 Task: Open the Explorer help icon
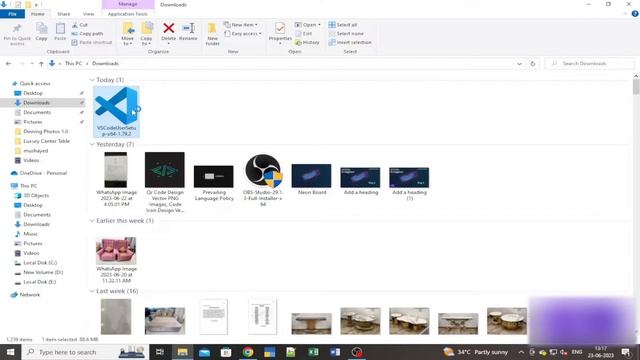pyautogui.click(x=635, y=14)
